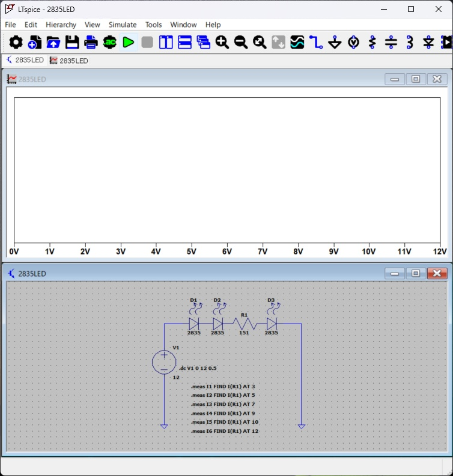
Task: Select the Capacitor component tool
Action: [x=391, y=42]
